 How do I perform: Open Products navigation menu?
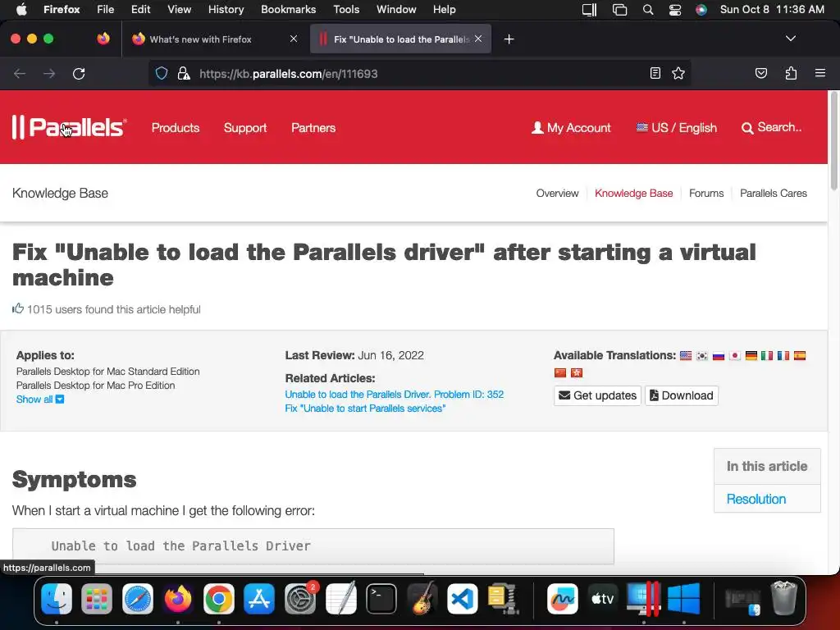(x=176, y=127)
